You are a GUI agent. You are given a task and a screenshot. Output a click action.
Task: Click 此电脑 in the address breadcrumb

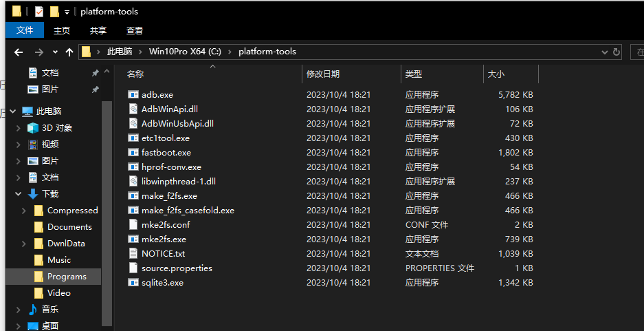(120, 52)
